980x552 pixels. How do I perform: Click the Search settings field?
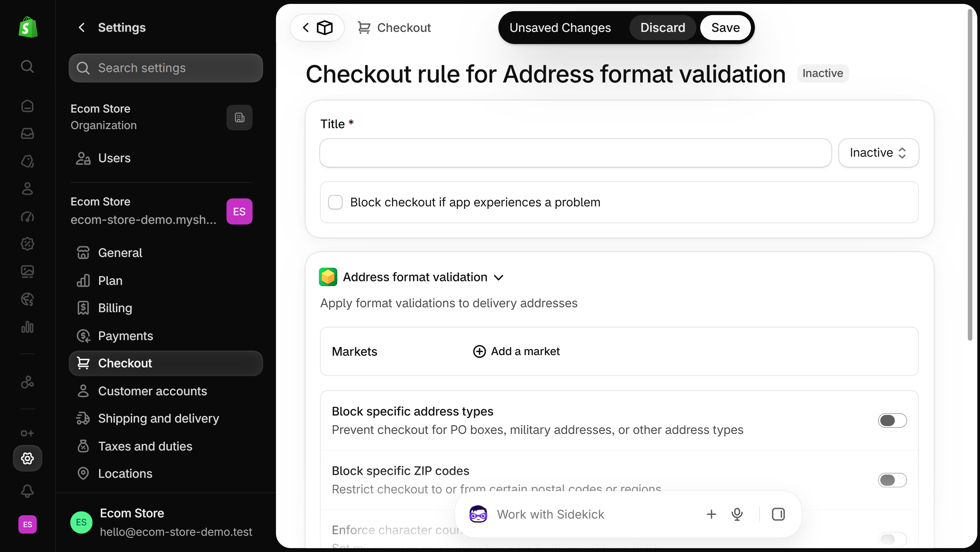166,68
